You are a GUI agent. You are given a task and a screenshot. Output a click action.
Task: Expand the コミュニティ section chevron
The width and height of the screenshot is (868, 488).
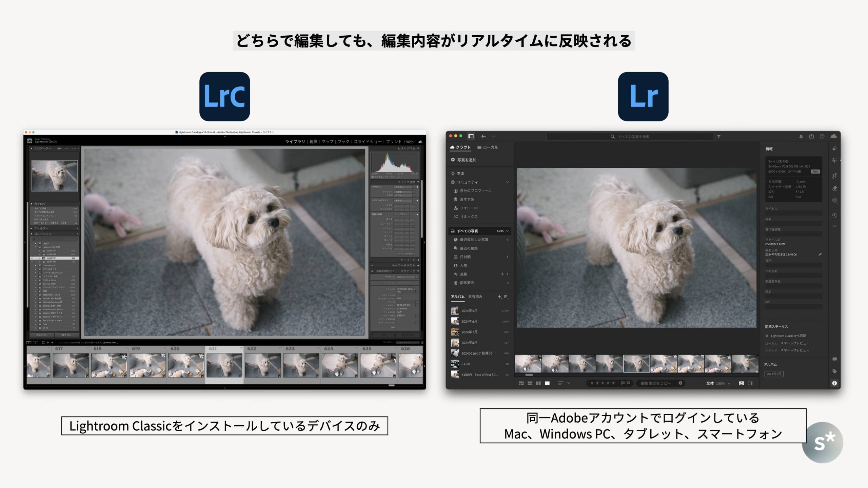(507, 182)
